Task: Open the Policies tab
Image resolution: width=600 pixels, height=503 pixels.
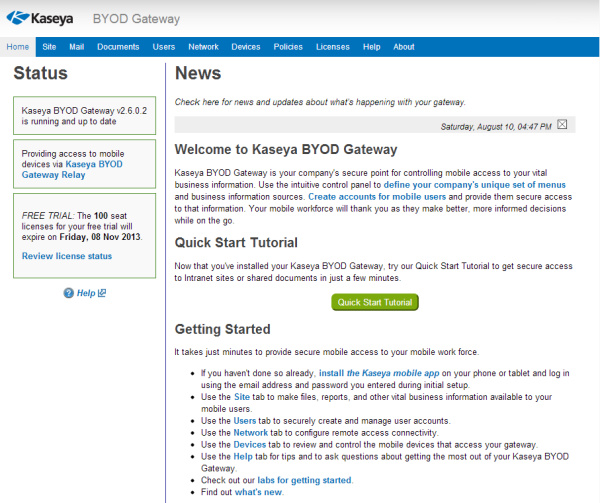Action: 288,47
